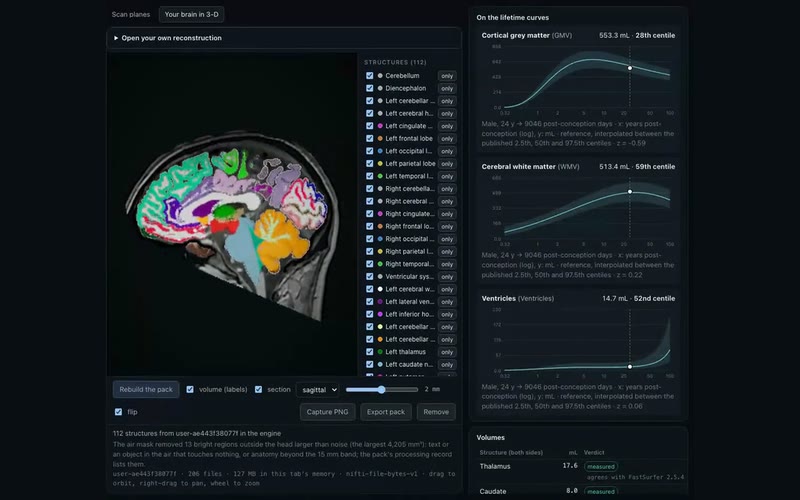Click Thalamus in the Volumes table
800x500 pixels.
point(495,466)
